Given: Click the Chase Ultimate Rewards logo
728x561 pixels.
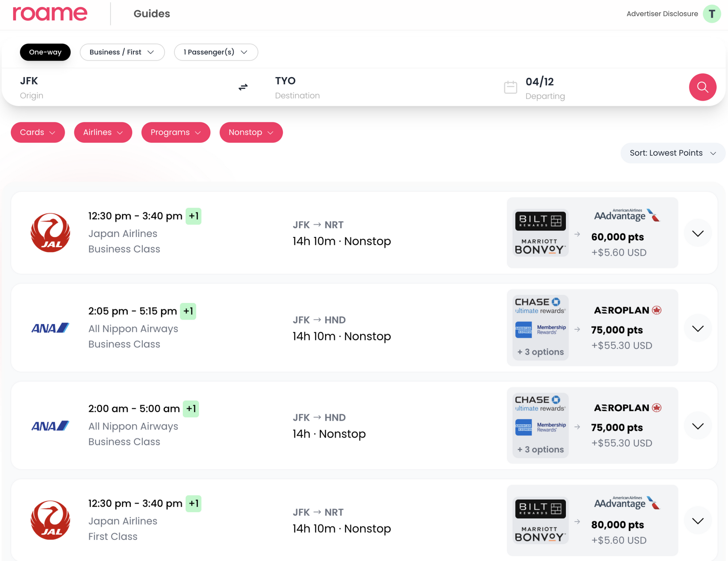Looking at the screenshot, I should coord(539,305).
